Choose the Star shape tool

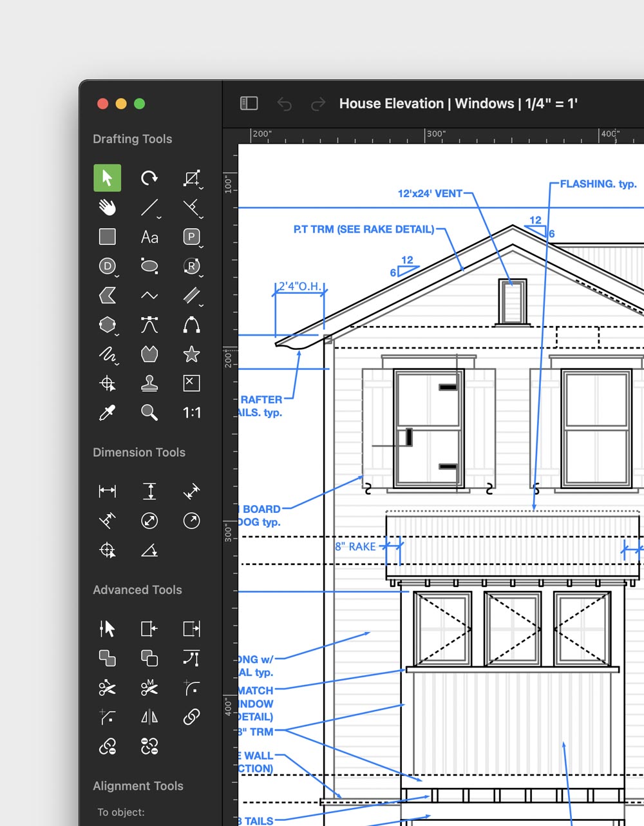[x=191, y=354]
